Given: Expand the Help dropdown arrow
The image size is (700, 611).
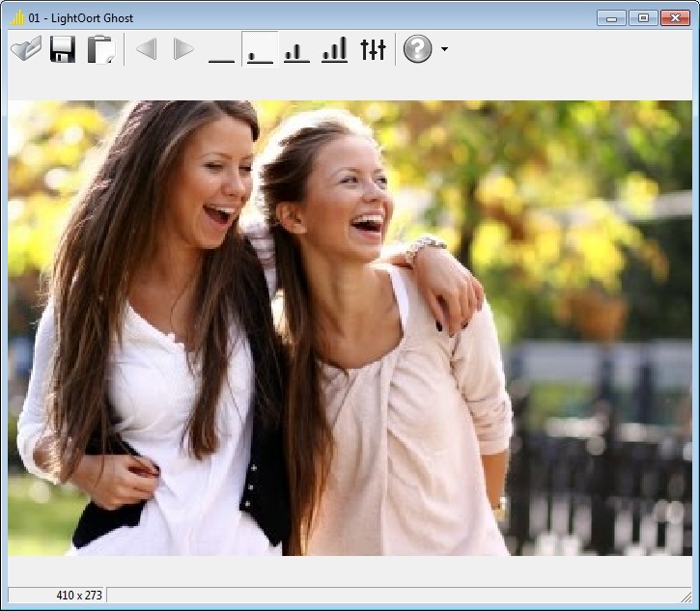Looking at the screenshot, I should click(x=444, y=49).
